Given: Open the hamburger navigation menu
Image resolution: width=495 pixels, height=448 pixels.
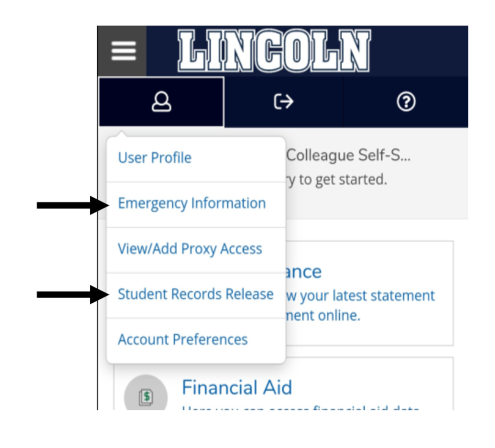Looking at the screenshot, I should coord(122,52).
